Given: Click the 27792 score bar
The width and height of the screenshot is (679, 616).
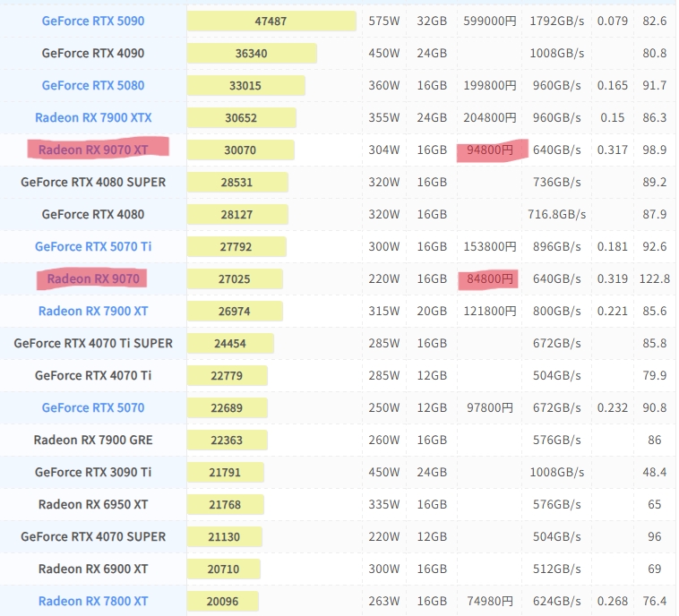Looking at the screenshot, I should click(236, 247).
